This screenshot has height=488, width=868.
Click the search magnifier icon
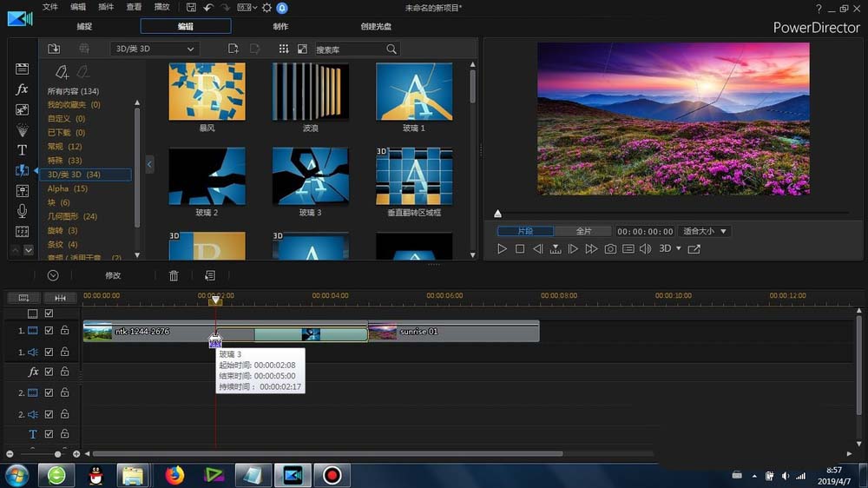coord(391,49)
